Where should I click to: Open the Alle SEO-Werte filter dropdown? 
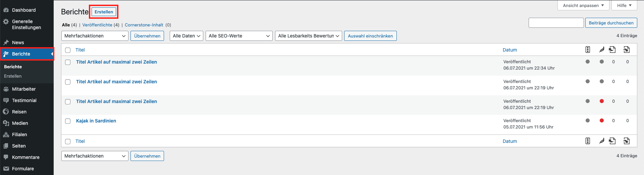coord(239,36)
